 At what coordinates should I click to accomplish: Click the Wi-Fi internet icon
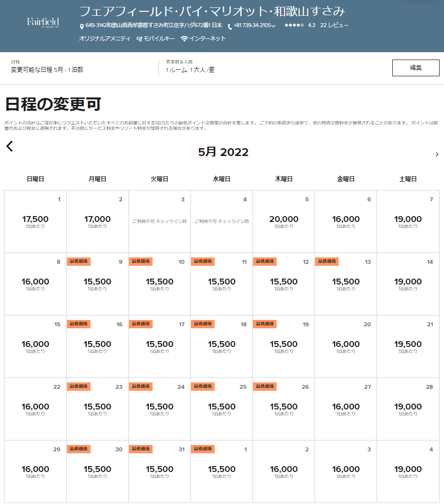pos(185,38)
